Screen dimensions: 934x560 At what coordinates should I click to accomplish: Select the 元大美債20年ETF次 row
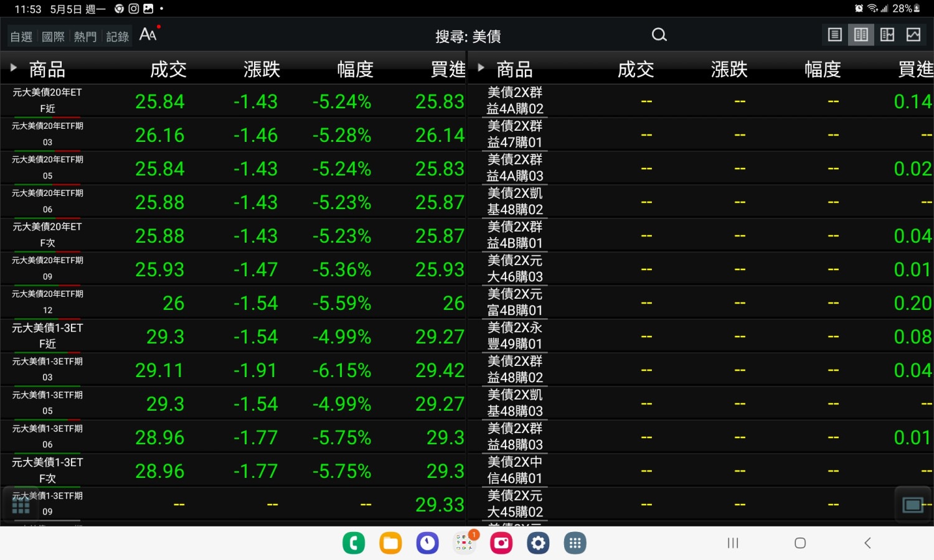233,235
